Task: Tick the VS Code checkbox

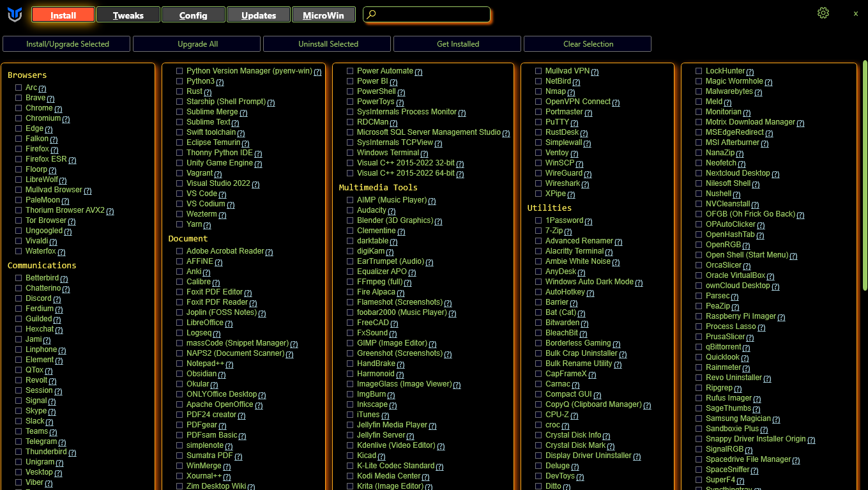Action: pyautogui.click(x=179, y=194)
